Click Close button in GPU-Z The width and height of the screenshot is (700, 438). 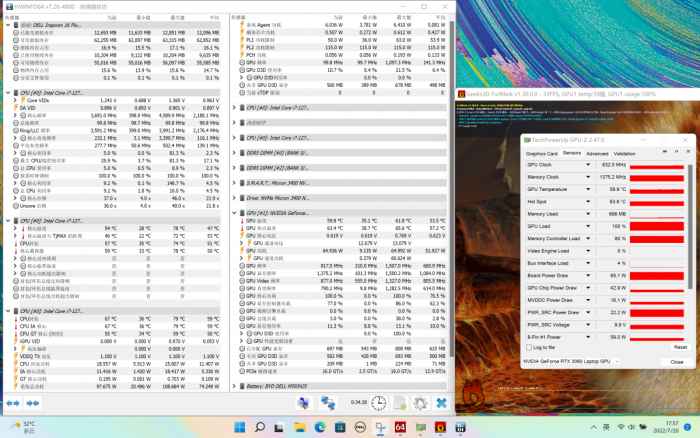point(677,362)
